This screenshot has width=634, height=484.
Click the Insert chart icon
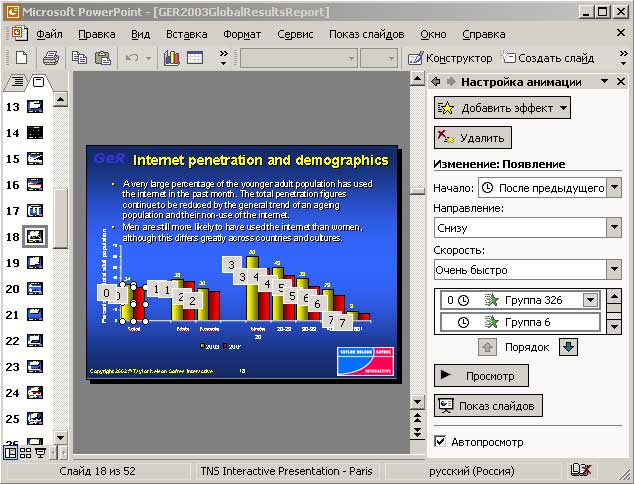click(x=172, y=58)
